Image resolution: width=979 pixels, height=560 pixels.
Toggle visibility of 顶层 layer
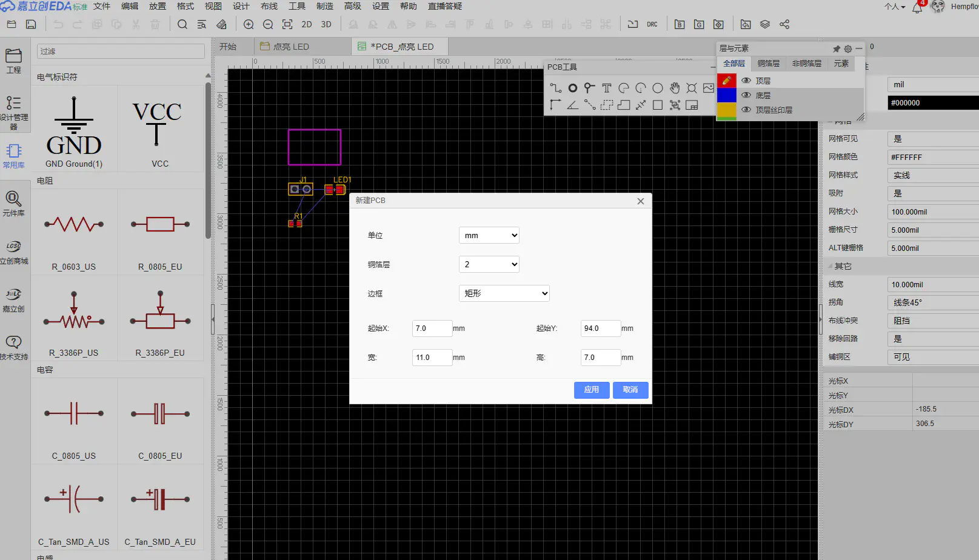point(746,81)
